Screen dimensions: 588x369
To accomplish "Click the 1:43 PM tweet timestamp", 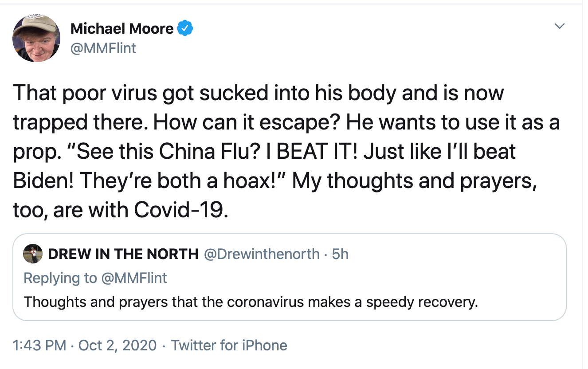I will [40, 345].
